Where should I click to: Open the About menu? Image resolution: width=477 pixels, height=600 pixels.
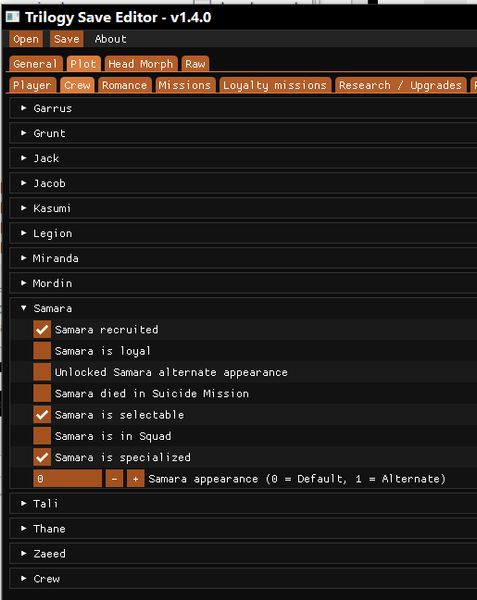111,39
